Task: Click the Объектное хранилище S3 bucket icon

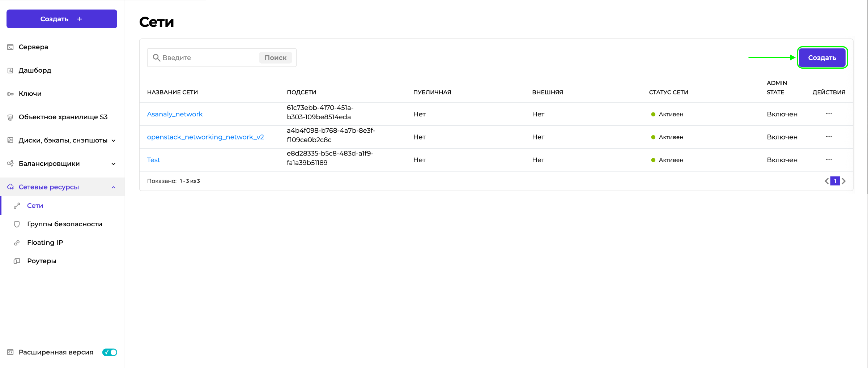Action: 10,117
